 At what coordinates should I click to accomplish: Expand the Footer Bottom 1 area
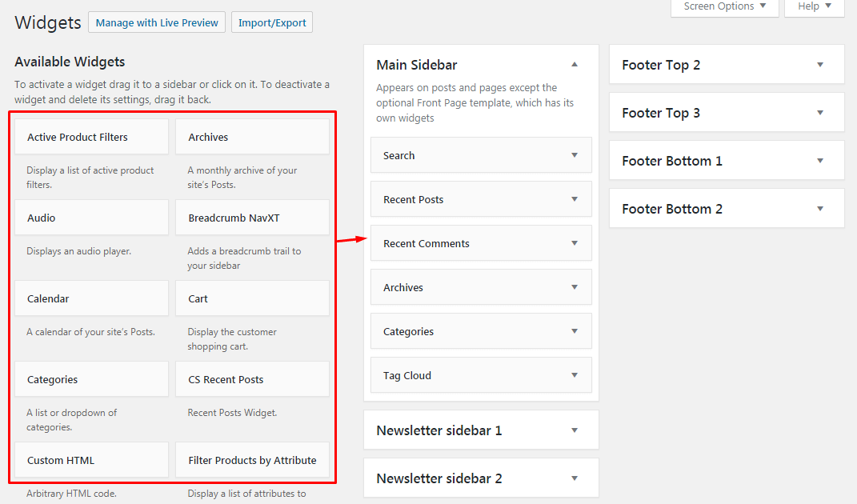[819, 161]
